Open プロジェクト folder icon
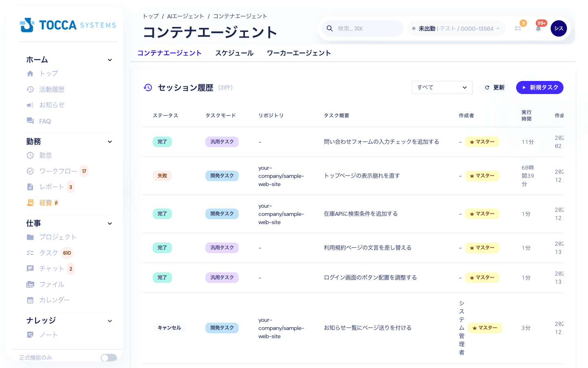The image size is (588, 368). tap(30, 237)
